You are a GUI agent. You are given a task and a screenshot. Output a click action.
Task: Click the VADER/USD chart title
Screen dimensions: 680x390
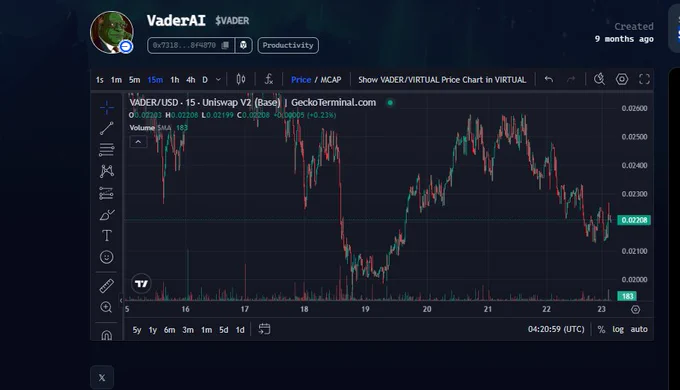[252, 102]
